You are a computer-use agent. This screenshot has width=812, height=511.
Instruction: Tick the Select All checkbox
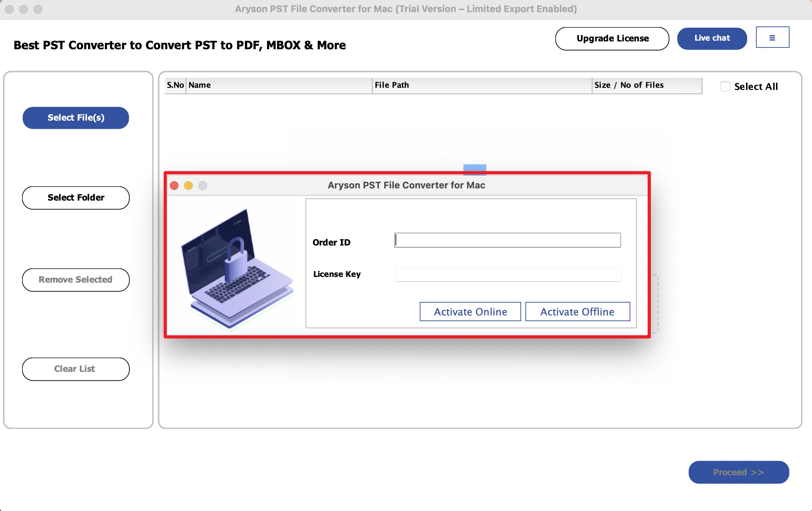pyautogui.click(x=725, y=86)
